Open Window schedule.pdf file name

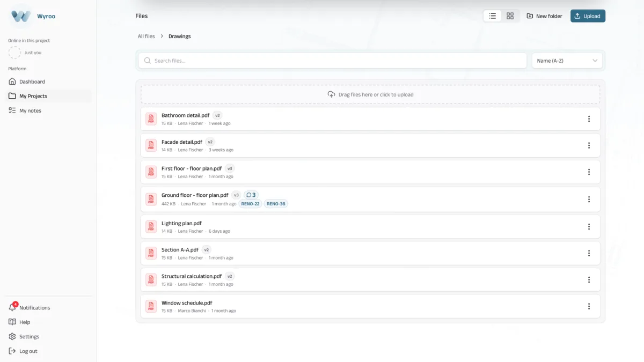click(187, 303)
